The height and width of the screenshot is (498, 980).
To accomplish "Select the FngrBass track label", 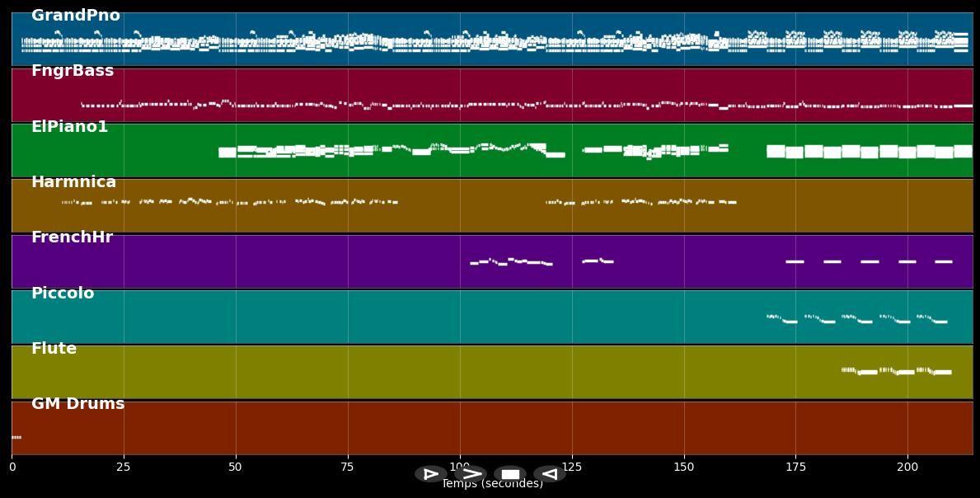I will [73, 71].
